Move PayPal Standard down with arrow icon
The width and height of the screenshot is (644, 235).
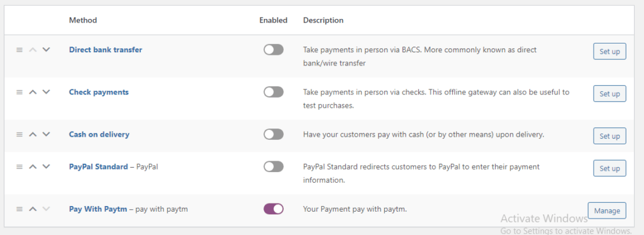tap(46, 167)
